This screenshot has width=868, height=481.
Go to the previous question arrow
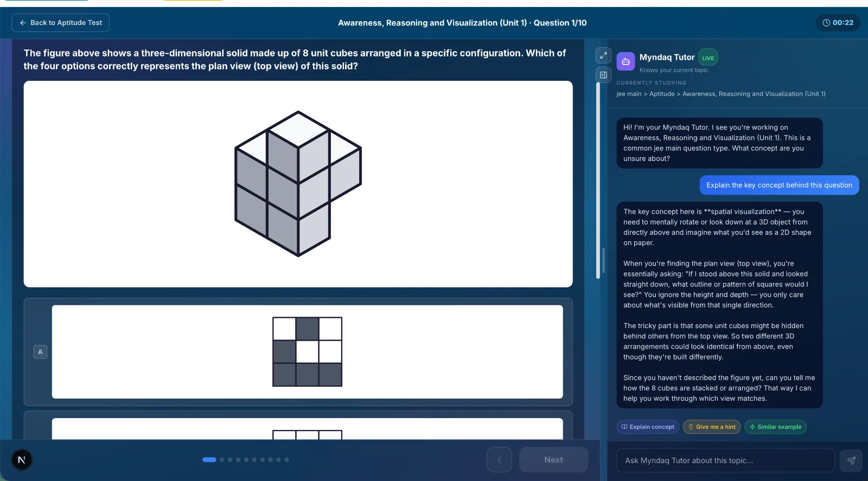coord(499,460)
